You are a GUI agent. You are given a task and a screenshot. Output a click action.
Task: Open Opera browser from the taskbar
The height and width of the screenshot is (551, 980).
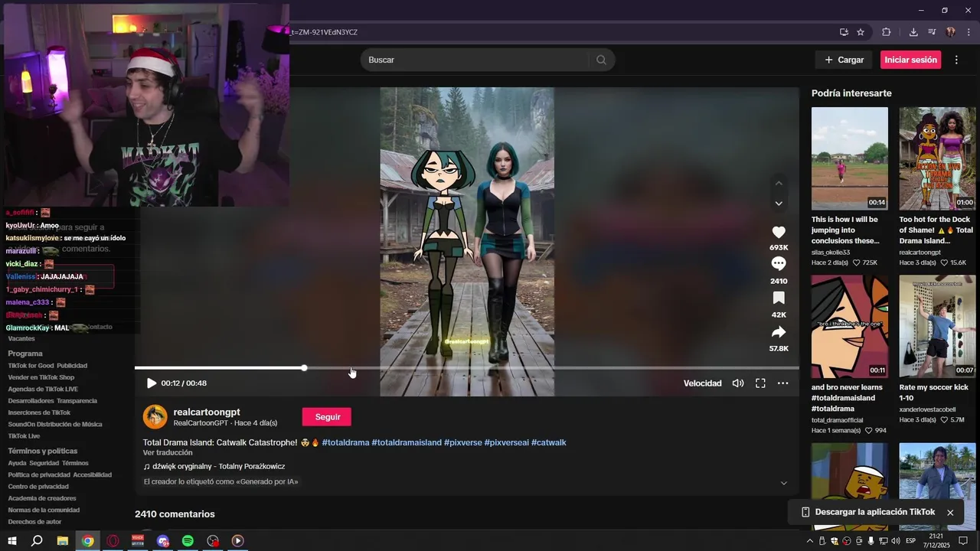[x=113, y=540]
